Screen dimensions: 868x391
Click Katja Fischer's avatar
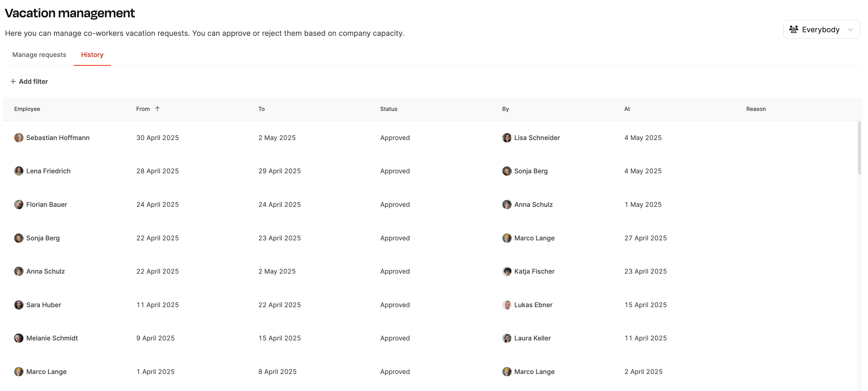click(507, 271)
